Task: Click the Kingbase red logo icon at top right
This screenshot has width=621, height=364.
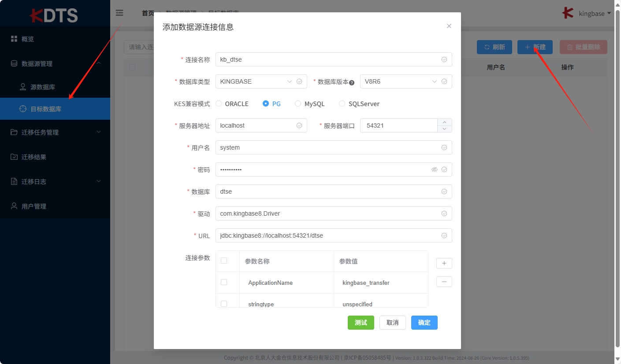Action: pos(568,13)
